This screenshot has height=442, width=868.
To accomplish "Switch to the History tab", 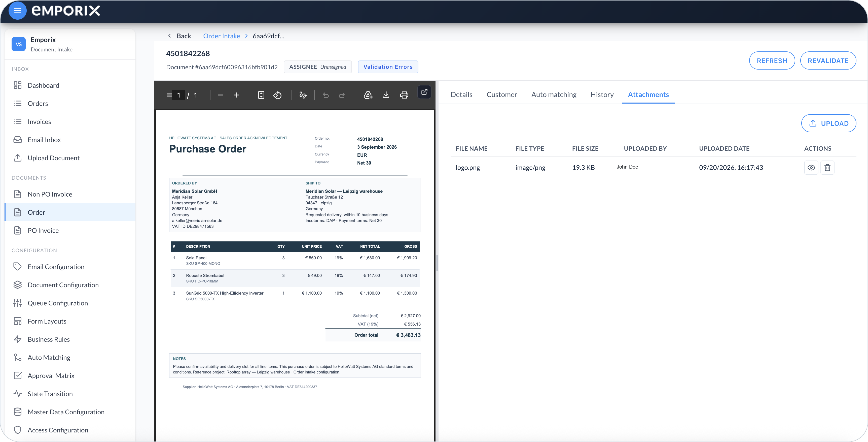I will click(x=602, y=94).
